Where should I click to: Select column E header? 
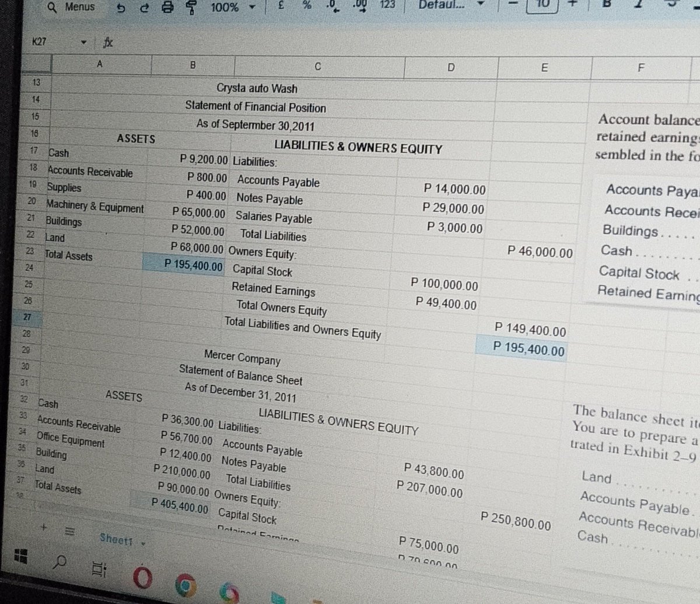pyautogui.click(x=544, y=68)
